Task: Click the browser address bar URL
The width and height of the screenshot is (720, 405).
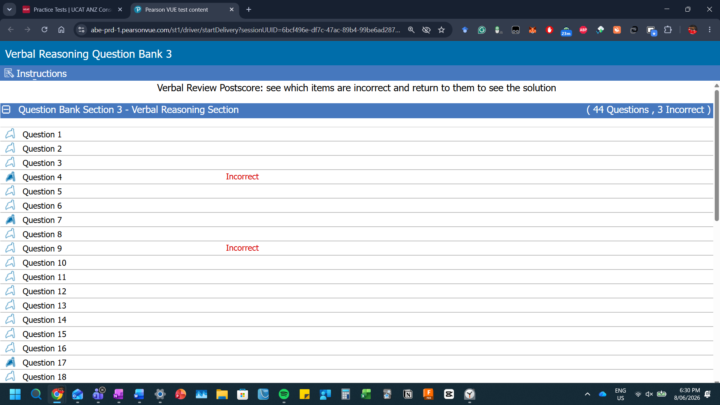Action: point(245,30)
